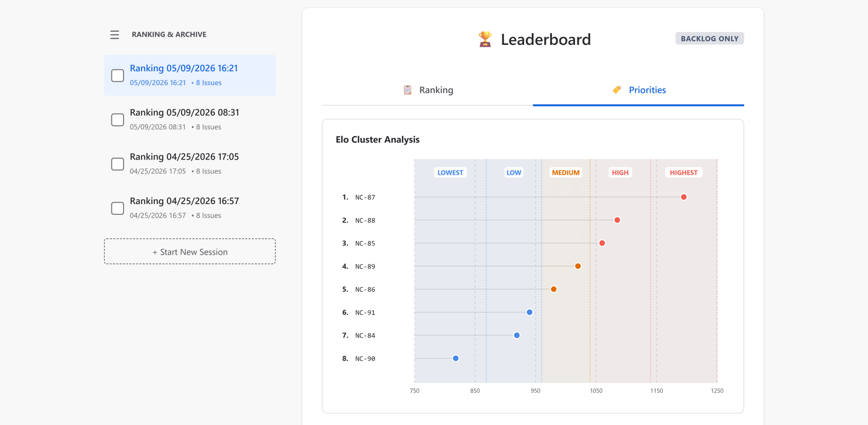
Task: Click issue label NC-86 in chart
Action: point(365,289)
